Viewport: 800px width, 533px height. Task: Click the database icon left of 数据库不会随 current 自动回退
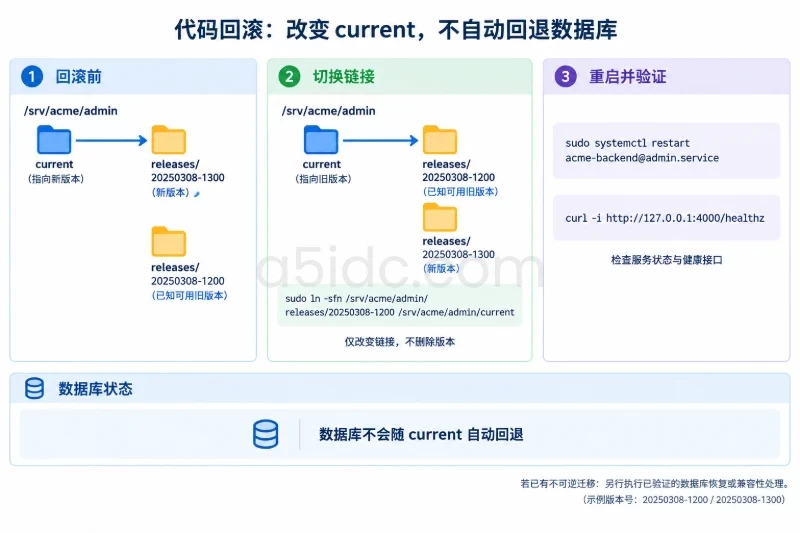pyautogui.click(x=266, y=434)
